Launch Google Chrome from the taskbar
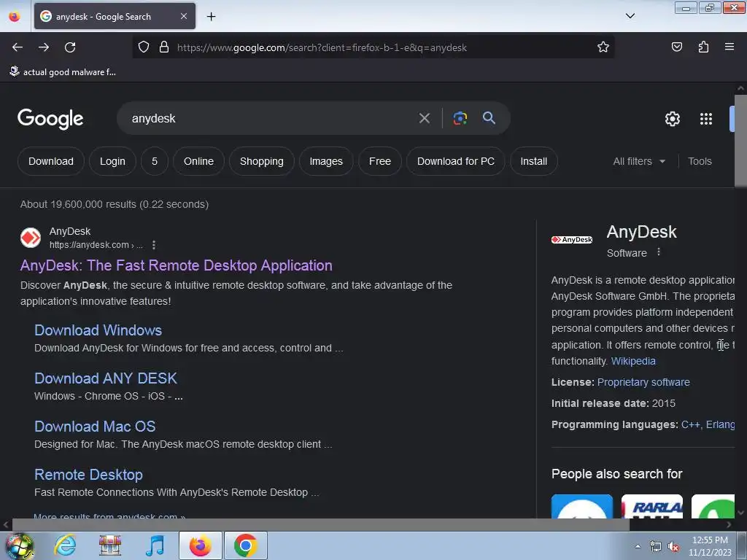Screen dimensions: 747x560 tap(245, 545)
